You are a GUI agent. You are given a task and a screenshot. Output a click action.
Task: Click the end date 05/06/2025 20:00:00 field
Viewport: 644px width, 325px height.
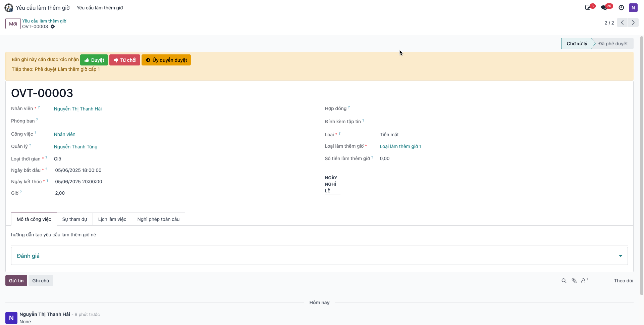point(78,182)
